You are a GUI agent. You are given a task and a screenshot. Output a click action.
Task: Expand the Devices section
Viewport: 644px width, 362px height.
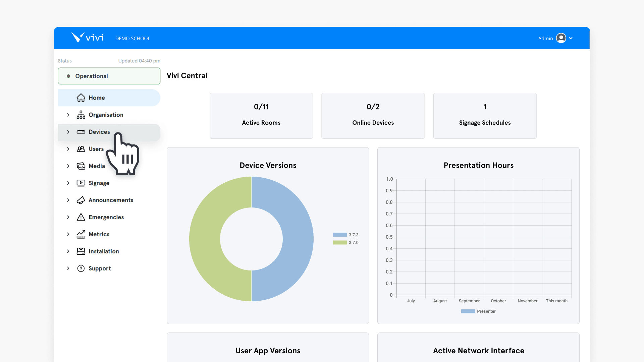point(68,132)
